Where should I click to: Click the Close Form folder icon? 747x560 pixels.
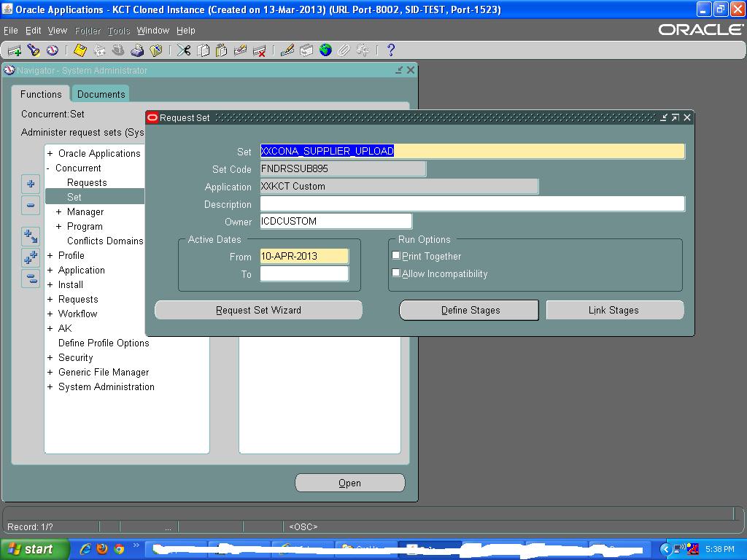(x=156, y=50)
